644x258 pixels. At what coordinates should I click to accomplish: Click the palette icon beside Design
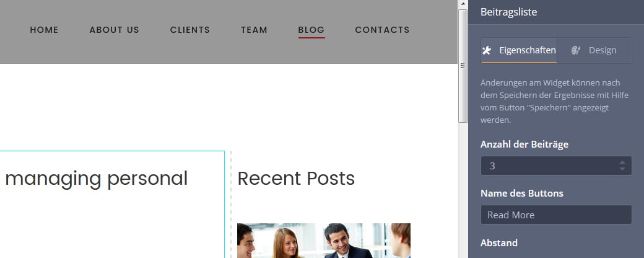pos(576,50)
